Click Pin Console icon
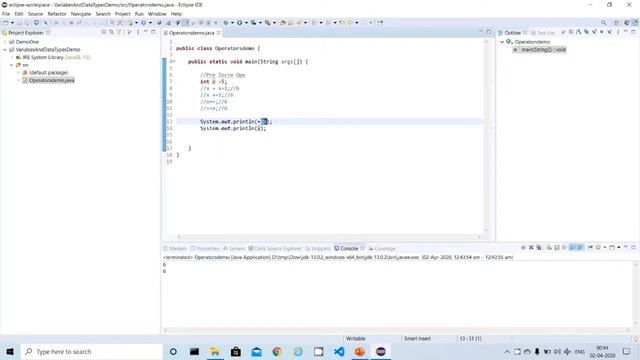This screenshot has height=360, width=640. 590,247
